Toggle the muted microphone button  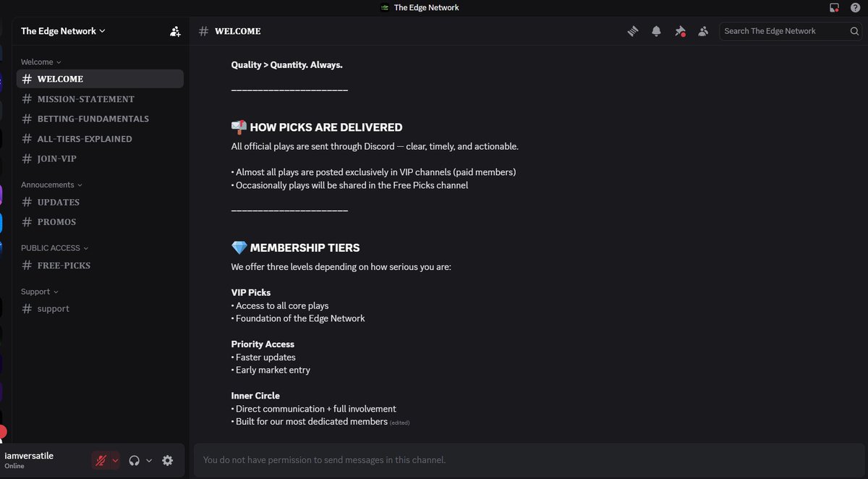pos(101,460)
